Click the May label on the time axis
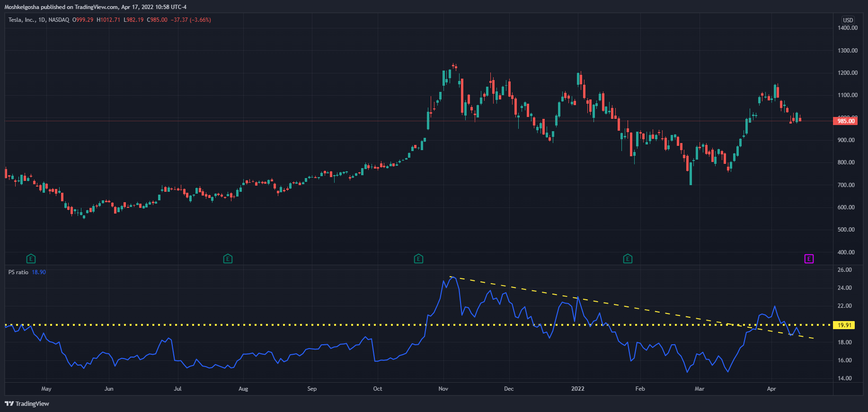 [x=46, y=389]
